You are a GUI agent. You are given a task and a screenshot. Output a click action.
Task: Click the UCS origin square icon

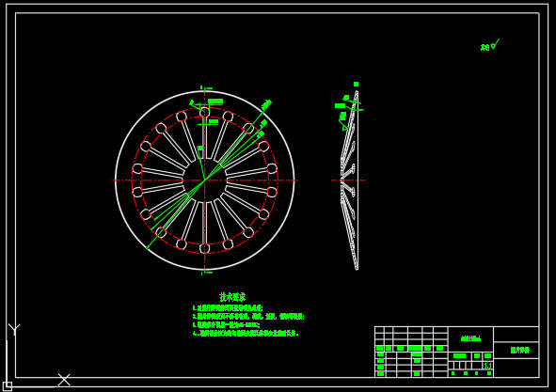8,386
